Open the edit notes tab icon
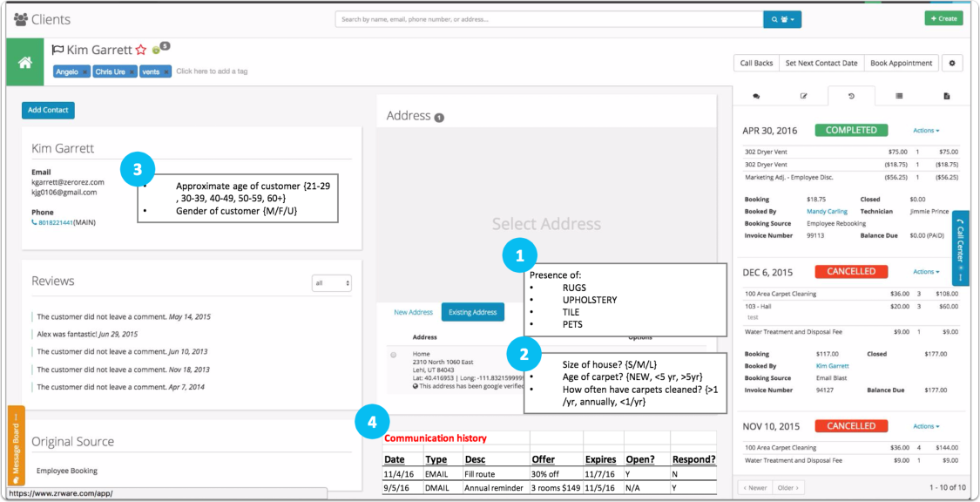The image size is (980, 502). pyautogui.click(x=804, y=96)
